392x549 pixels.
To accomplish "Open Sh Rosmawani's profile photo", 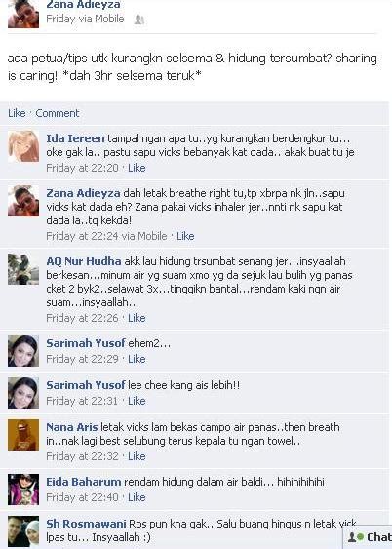I will tap(23, 531).
